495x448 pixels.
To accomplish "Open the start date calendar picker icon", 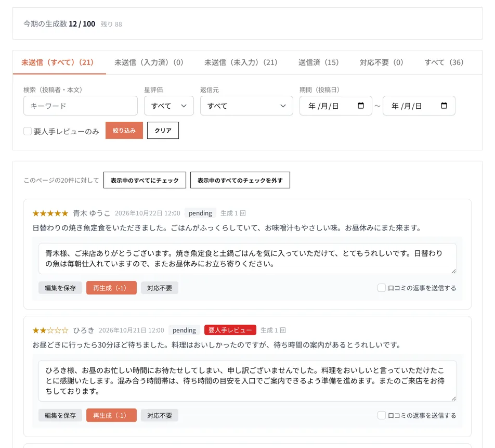I will tap(360, 106).
